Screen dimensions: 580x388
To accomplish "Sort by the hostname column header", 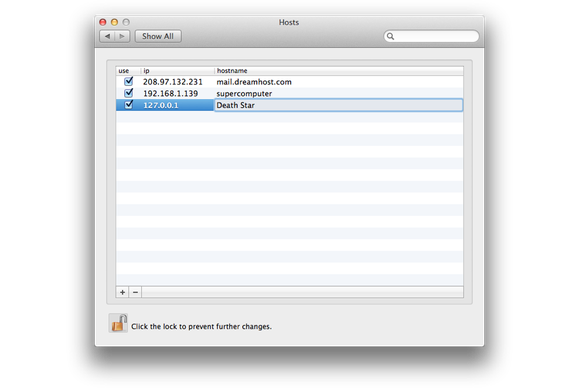I will click(x=338, y=71).
